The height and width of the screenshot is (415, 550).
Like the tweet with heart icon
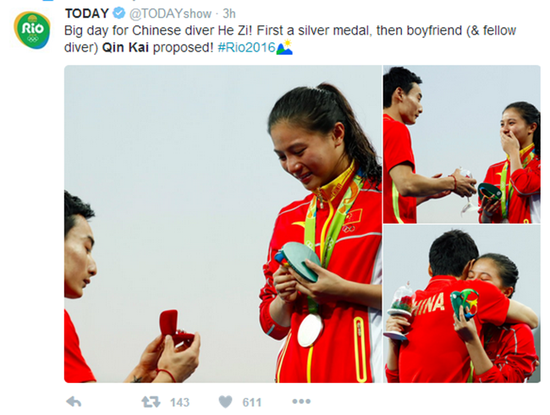[x=225, y=402]
